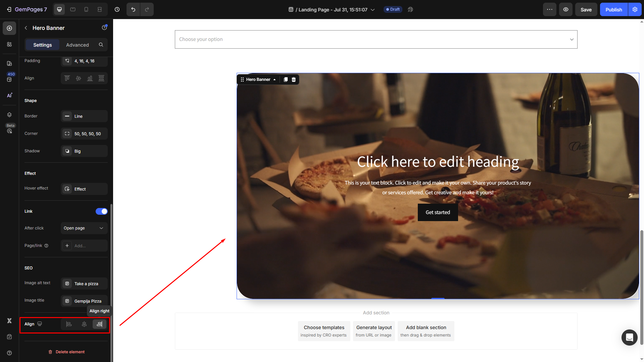Disable the Link toggle switch
This screenshot has width=644, height=362.
pyautogui.click(x=101, y=211)
